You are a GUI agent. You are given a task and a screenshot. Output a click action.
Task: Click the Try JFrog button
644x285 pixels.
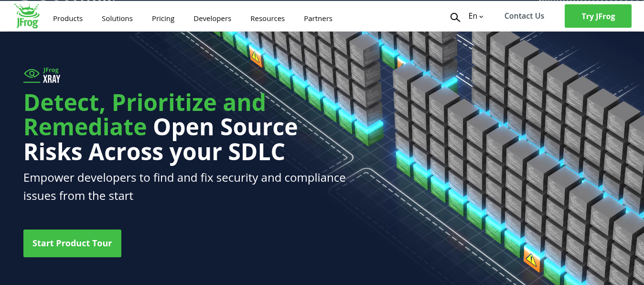pyautogui.click(x=598, y=16)
